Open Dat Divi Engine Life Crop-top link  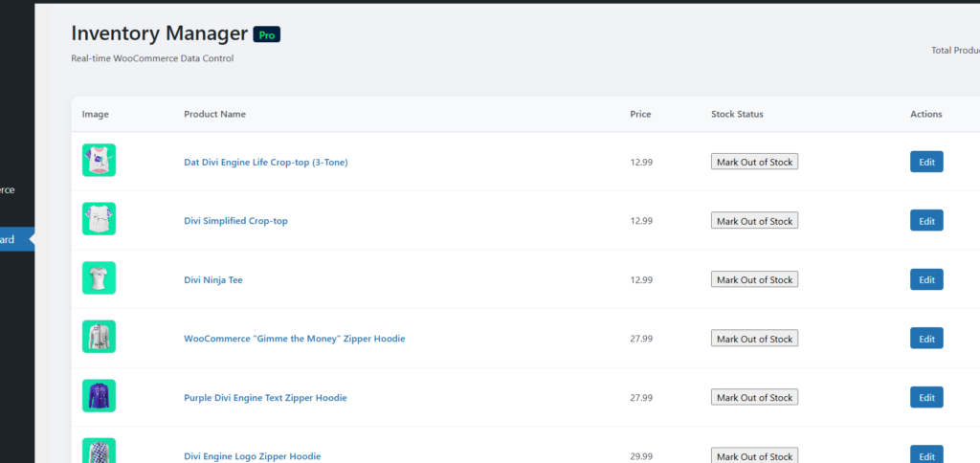265,162
